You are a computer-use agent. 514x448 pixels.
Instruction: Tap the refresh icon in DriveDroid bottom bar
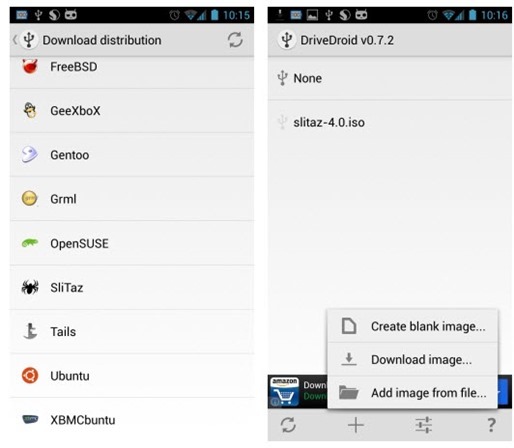[288, 425]
